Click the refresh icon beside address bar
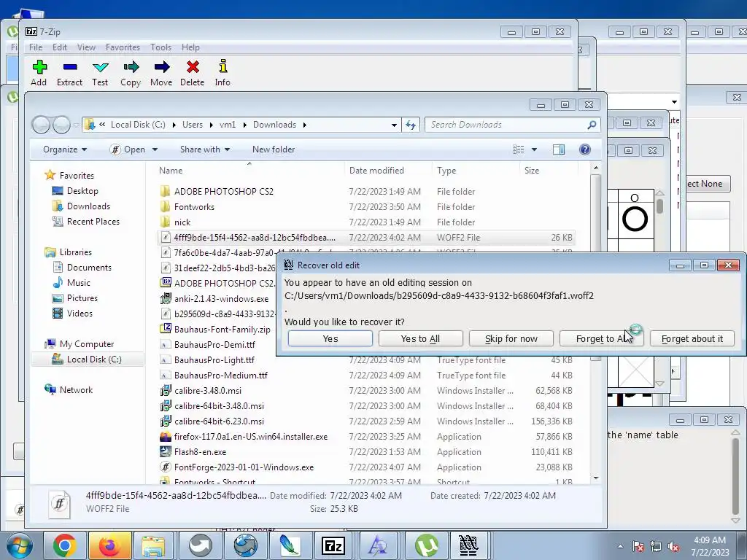The image size is (747, 560). tap(411, 125)
